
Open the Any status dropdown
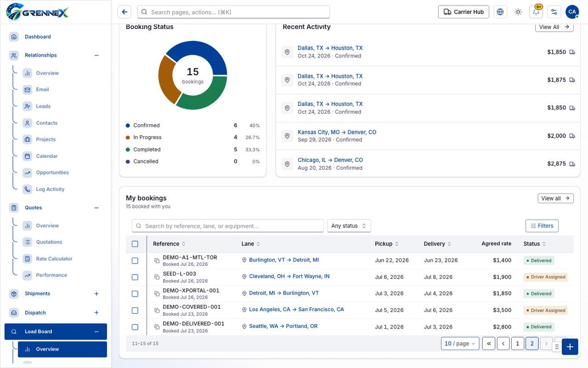[x=349, y=226]
